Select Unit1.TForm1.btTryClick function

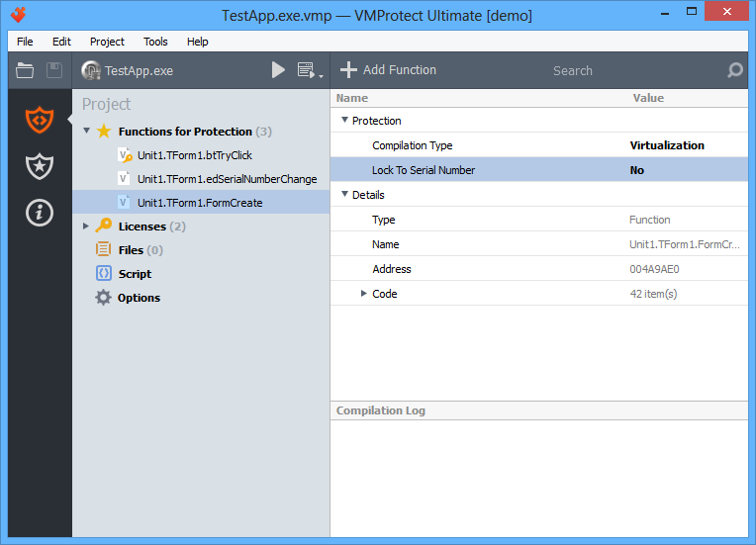(195, 155)
